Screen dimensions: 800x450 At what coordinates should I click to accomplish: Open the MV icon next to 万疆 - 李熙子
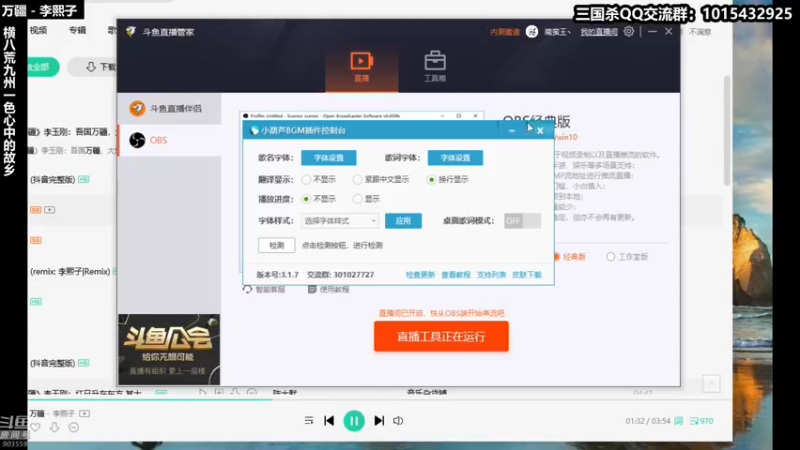84,413
